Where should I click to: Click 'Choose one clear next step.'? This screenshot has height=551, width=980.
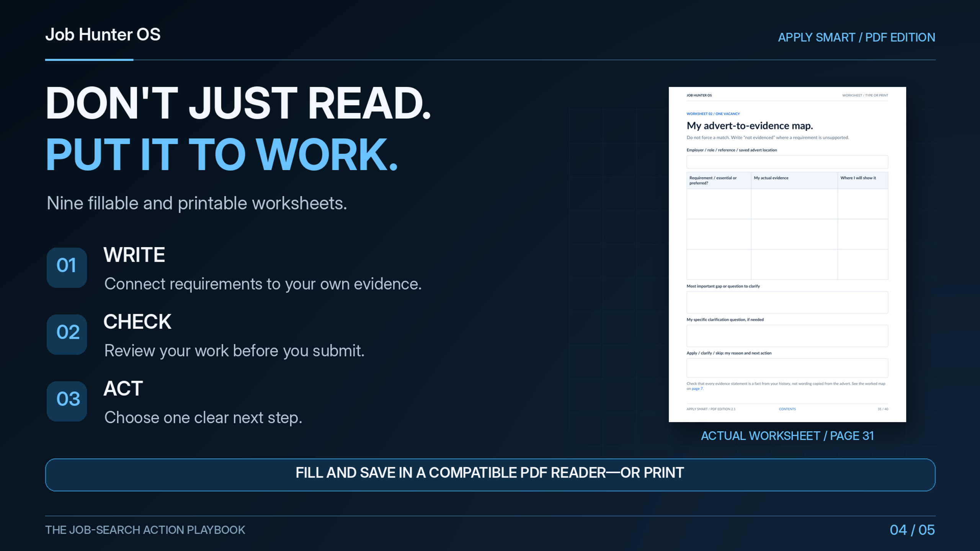203,417
